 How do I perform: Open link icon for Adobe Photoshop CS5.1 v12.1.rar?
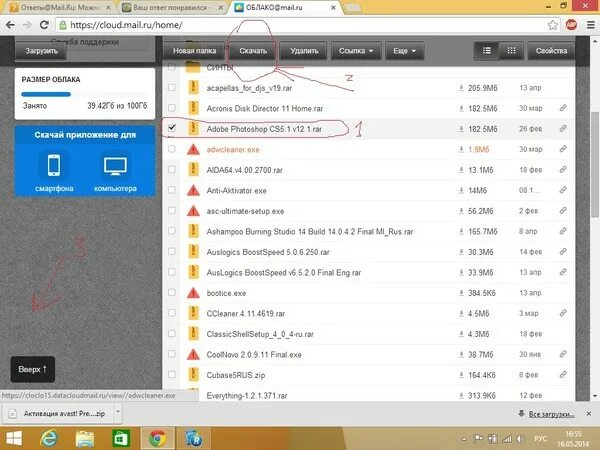tap(562, 129)
